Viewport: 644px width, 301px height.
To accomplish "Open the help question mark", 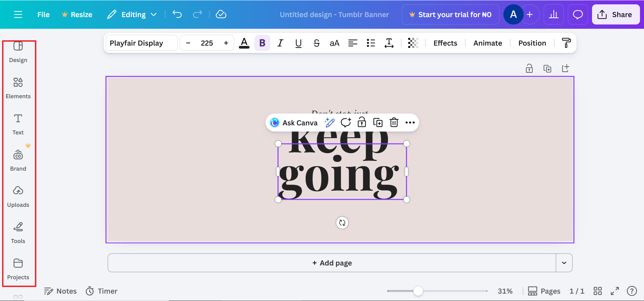I will pos(632,291).
